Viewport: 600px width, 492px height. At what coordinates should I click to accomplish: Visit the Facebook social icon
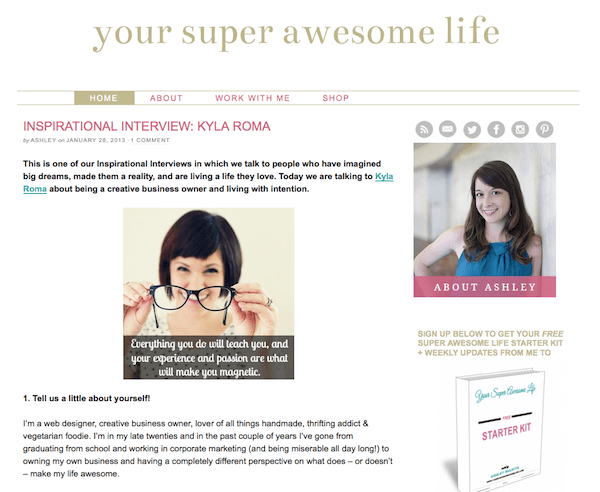[496, 129]
